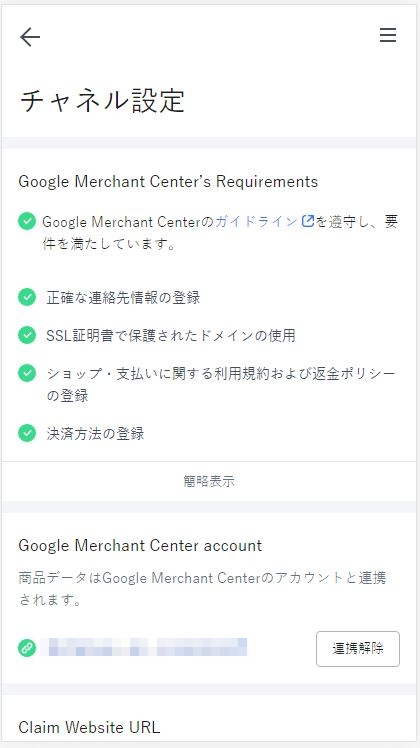Click the チャネル設定 page title
The height and width of the screenshot is (748, 420).
click(x=103, y=101)
